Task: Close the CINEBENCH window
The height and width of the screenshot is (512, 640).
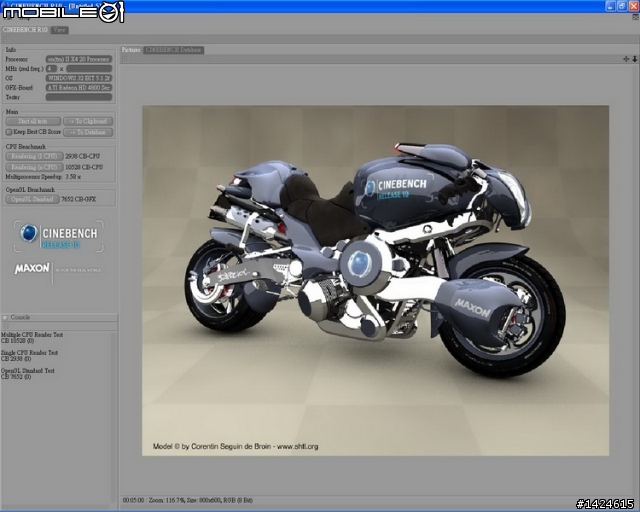Action: [x=633, y=6]
